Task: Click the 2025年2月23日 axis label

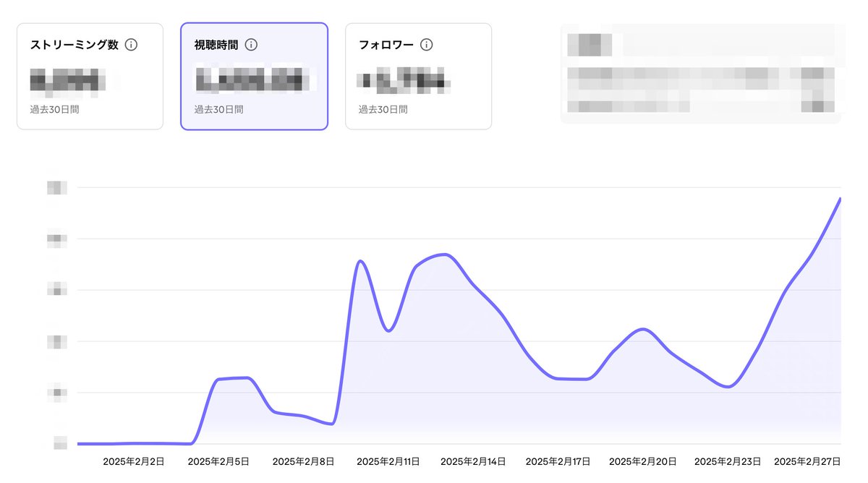Action: point(728,461)
